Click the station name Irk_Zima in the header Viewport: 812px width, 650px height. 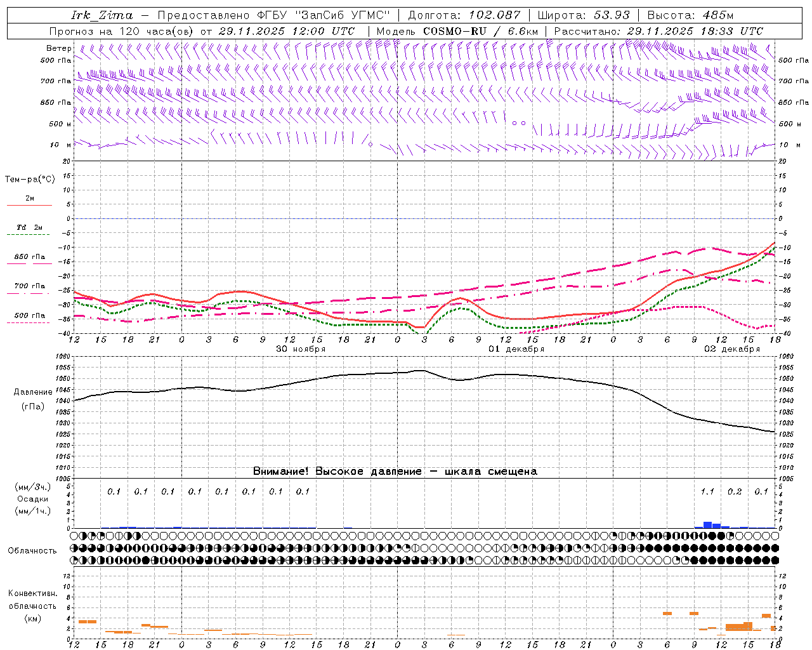tap(102, 15)
